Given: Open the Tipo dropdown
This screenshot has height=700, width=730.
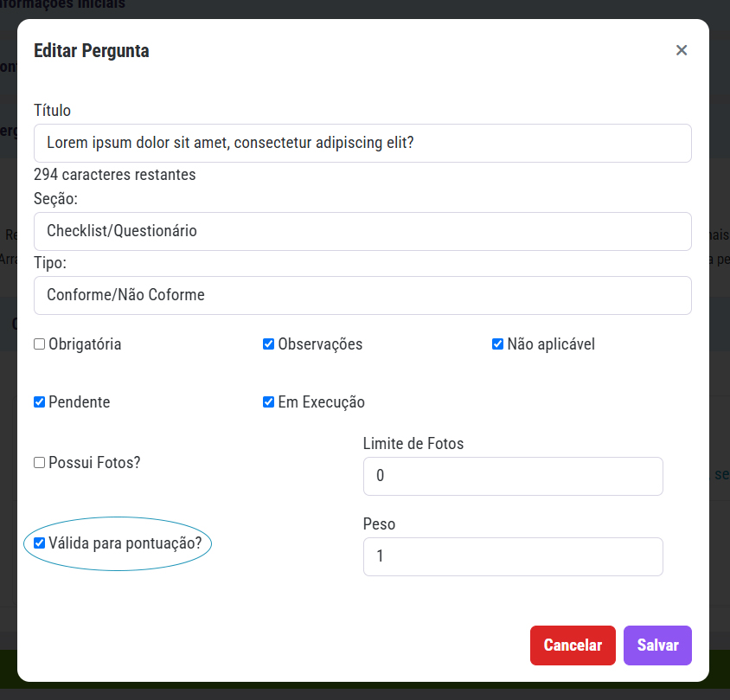Looking at the screenshot, I should point(362,295).
